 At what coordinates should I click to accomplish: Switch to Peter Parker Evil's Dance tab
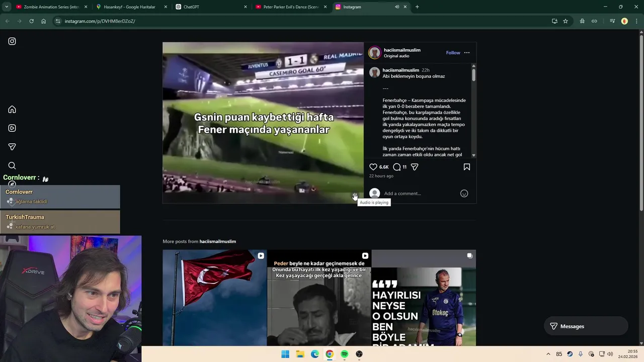click(x=291, y=7)
